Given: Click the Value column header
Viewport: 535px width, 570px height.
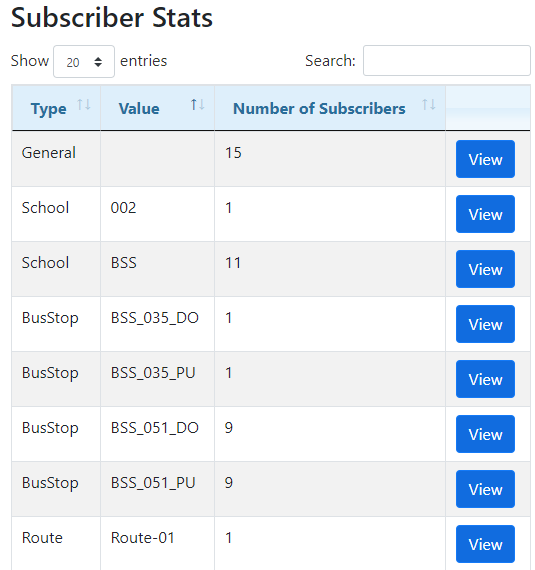Looking at the screenshot, I should point(157,108).
